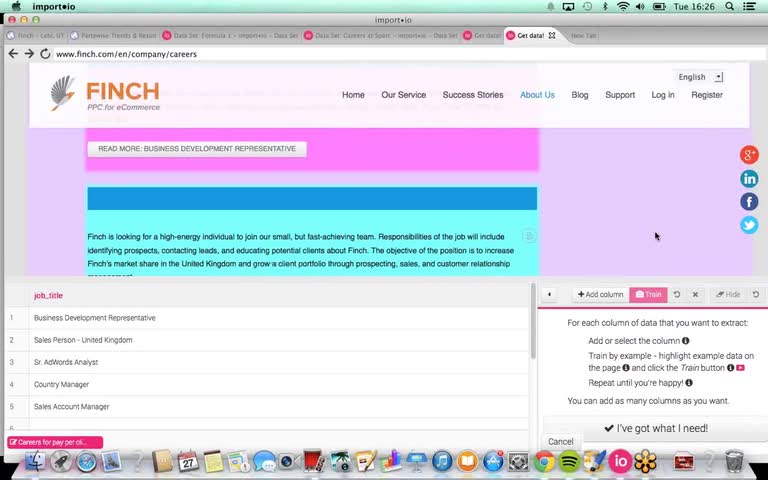Image resolution: width=768 pixels, height=480 pixels.
Task: Share via Google Plus icon
Action: click(749, 155)
